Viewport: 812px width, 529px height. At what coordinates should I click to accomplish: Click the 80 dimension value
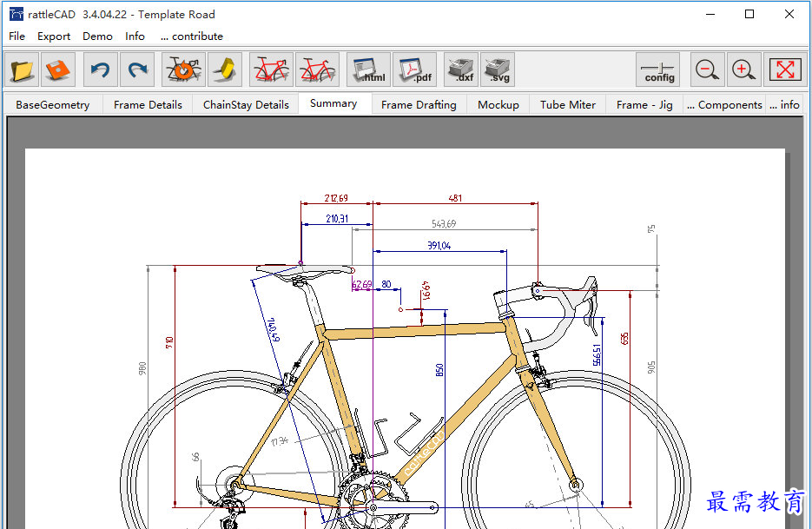pyautogui.click(x=386, y=284)
